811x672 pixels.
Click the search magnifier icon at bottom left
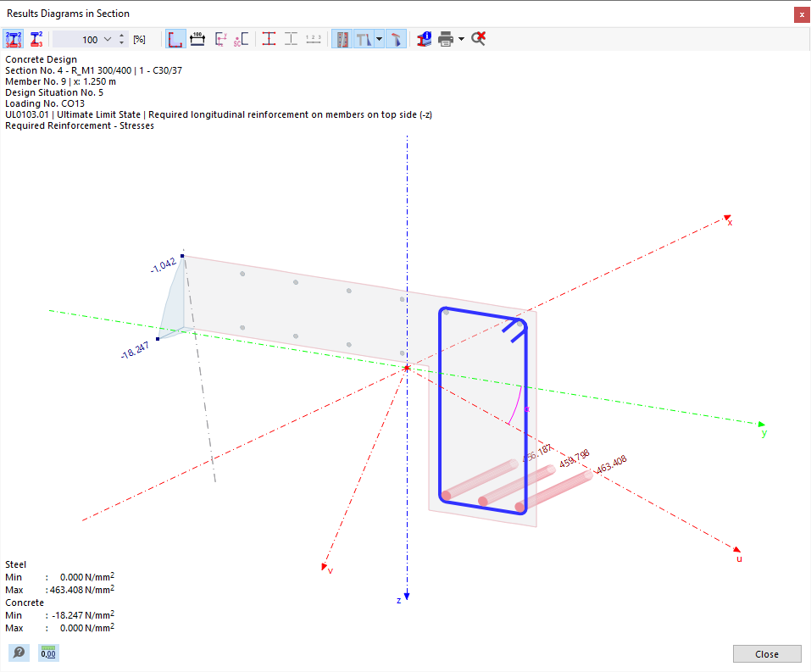(19, 653)
